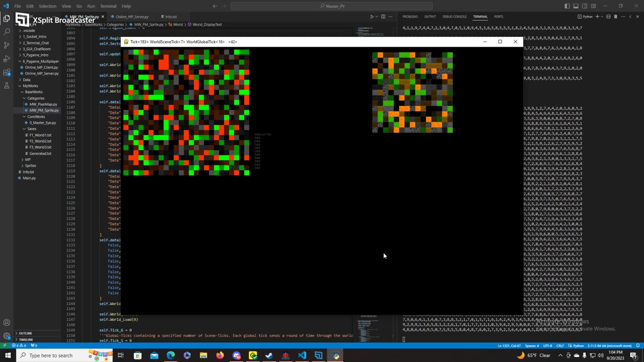Image resolution: width=644 pixels, height=362 pixels.
Task: Open Run and Debug view
Action: point(7,59)
